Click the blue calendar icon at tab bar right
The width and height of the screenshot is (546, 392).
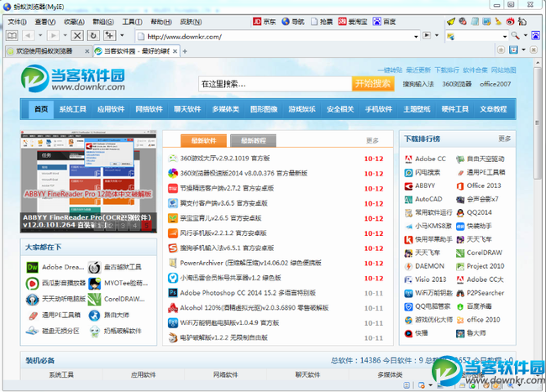click(x=513, y=50)
